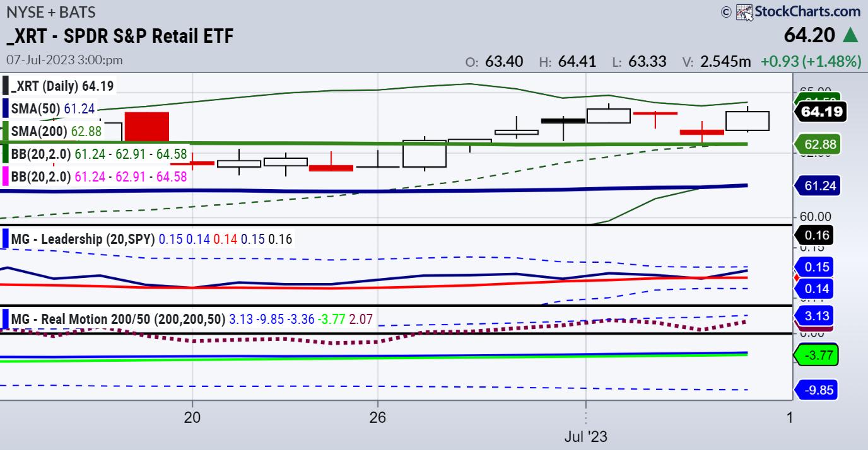The height and width of the screenshot is (450, 868).
Task: Click the volume value 2.545m
Action: point(727,62)
